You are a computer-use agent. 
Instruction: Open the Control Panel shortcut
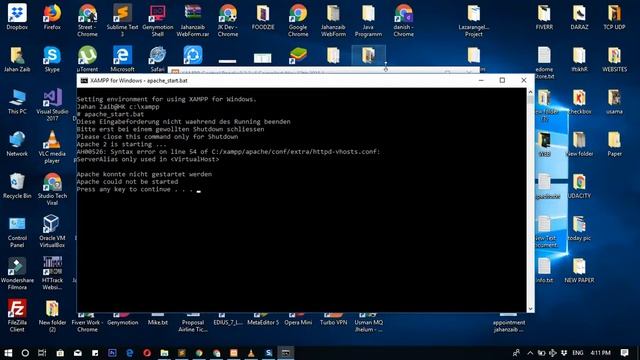coord(17,231)
